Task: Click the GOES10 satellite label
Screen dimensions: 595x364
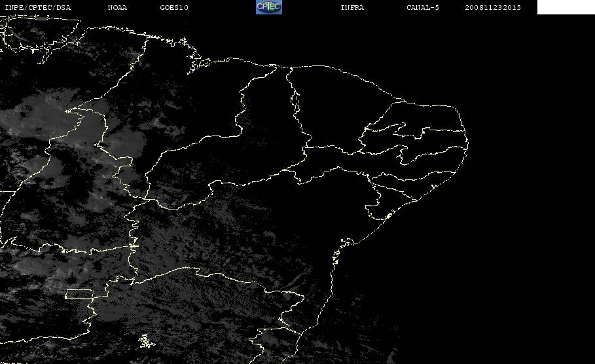Action: (174, 7)
